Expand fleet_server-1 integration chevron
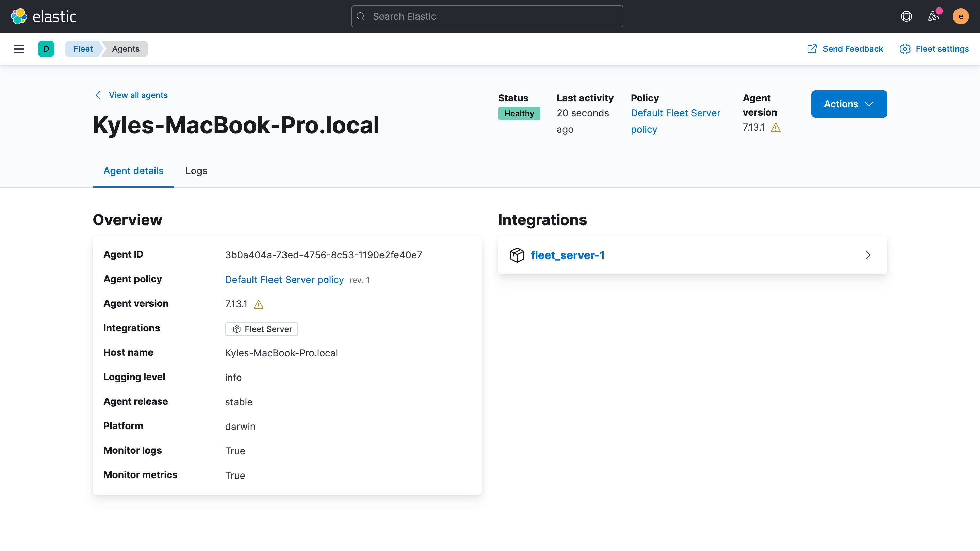Image resolution: width=980 pixels, height=551 pixels. pos(868,255)
